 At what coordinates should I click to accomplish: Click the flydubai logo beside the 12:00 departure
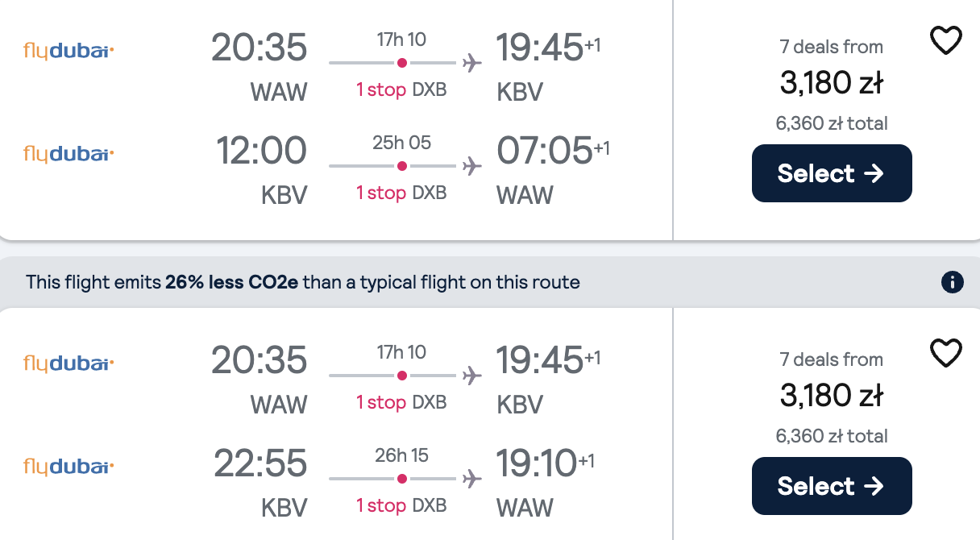pos(69,154)
